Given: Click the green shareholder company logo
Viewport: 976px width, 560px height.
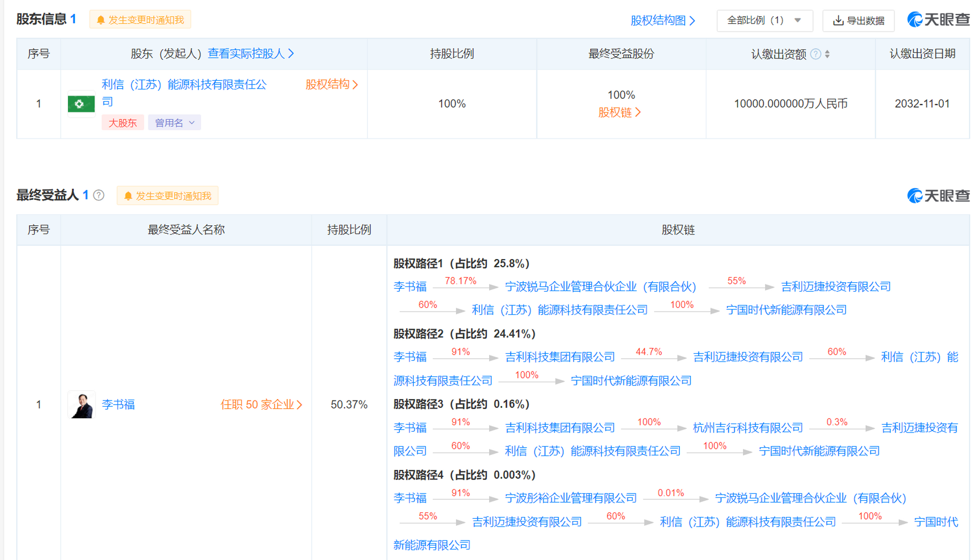Looking at the screenshot, I should point(81,104).
